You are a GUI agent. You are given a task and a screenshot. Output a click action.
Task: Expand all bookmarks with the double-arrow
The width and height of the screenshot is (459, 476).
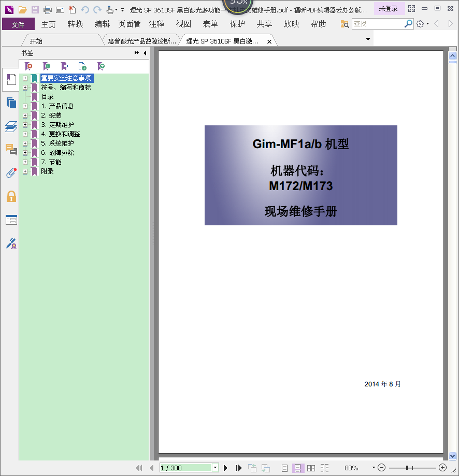click(x=137, y=53)
